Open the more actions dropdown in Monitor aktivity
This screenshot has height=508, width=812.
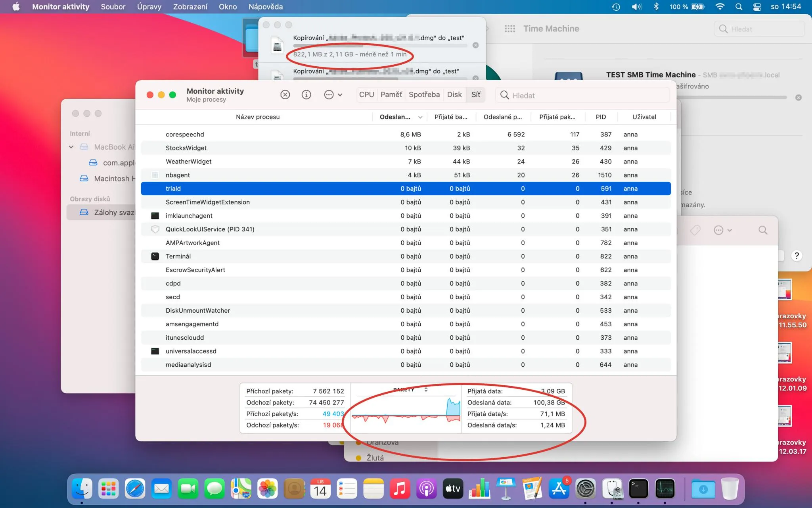tap(333, 95)
